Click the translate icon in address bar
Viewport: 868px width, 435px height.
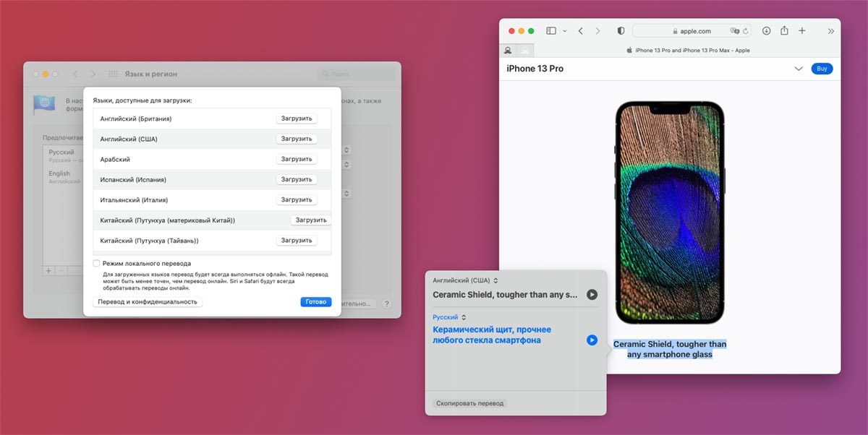(735, 31)
